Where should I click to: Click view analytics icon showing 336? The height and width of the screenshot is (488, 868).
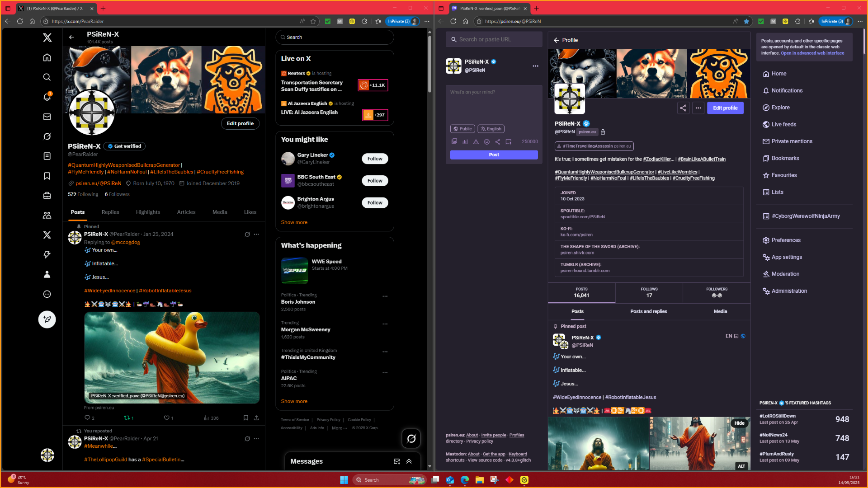(211, 418)
